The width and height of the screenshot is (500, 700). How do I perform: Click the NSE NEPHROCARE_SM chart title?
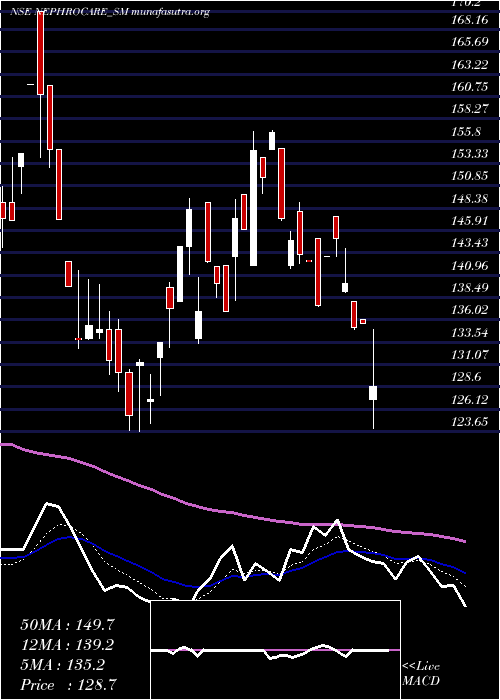pos(109,12)
